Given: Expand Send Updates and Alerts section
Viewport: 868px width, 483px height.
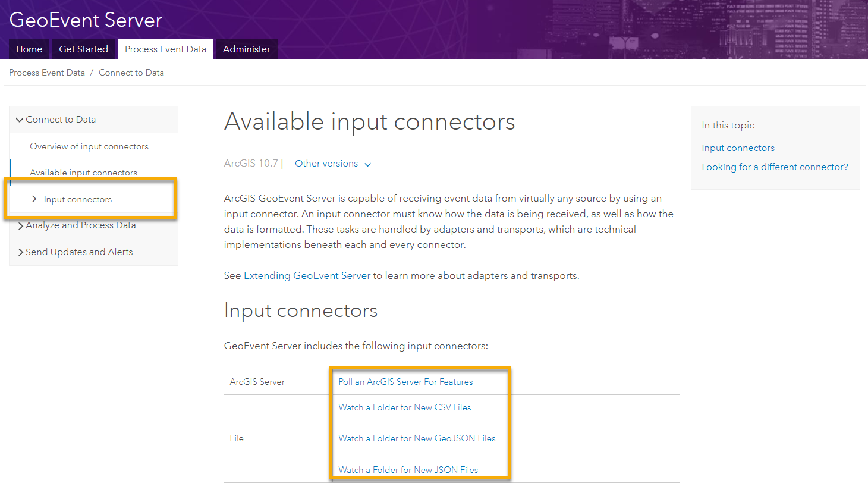Looking at the screenshot, I should (21, 252).
